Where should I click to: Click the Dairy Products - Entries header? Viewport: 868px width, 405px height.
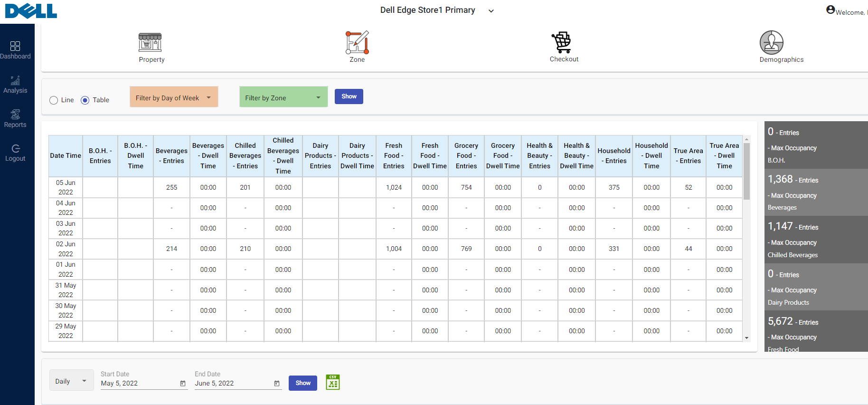[x=321, y=156]
